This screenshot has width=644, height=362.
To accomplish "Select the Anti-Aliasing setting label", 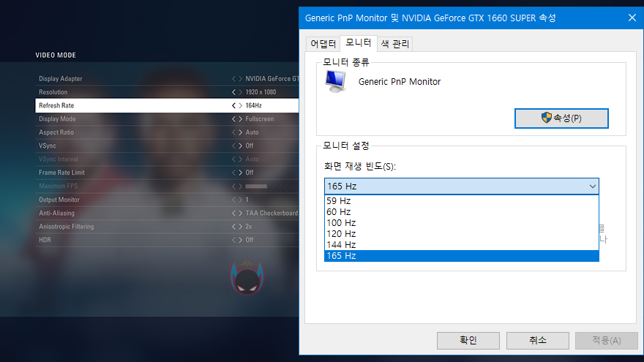I will coord(56,213).
